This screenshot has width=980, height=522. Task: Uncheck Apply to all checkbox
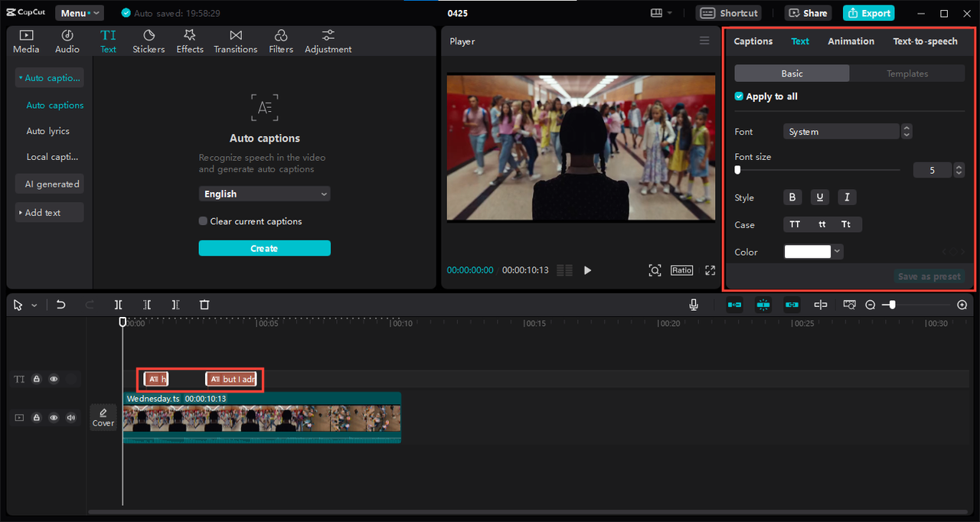(739, 96)
